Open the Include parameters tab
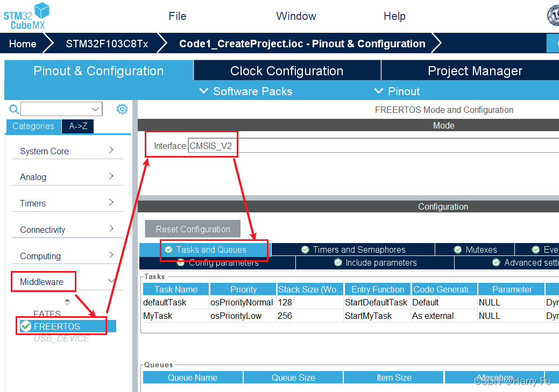 point(375,262)
